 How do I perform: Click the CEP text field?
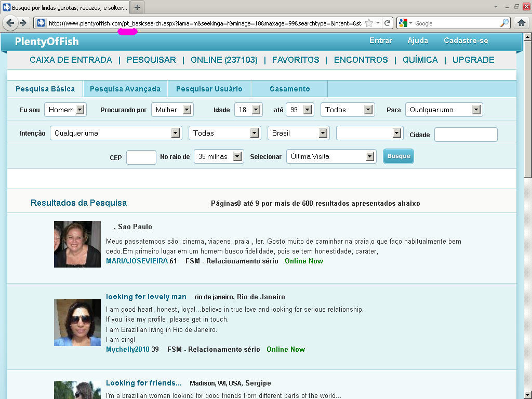tap(141, 157)
